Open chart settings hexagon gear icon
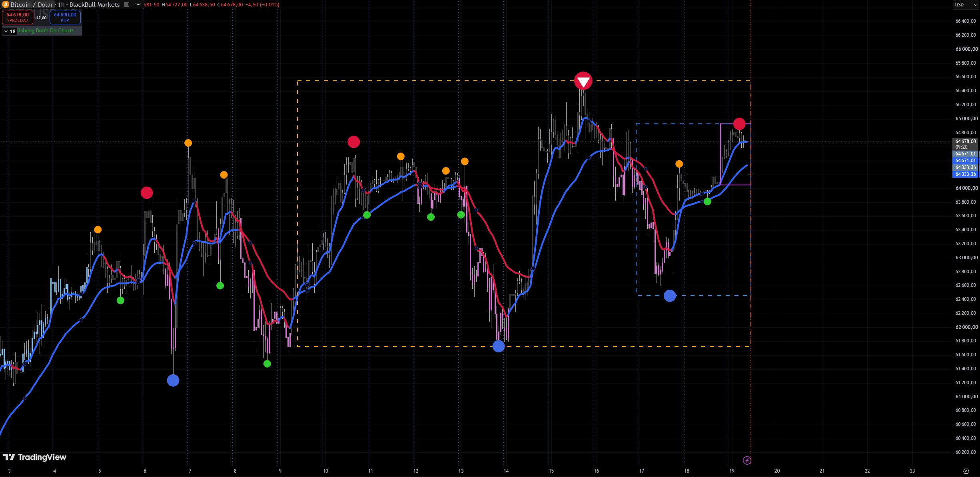Screen dimensions: 980x477 pos(966,471)
